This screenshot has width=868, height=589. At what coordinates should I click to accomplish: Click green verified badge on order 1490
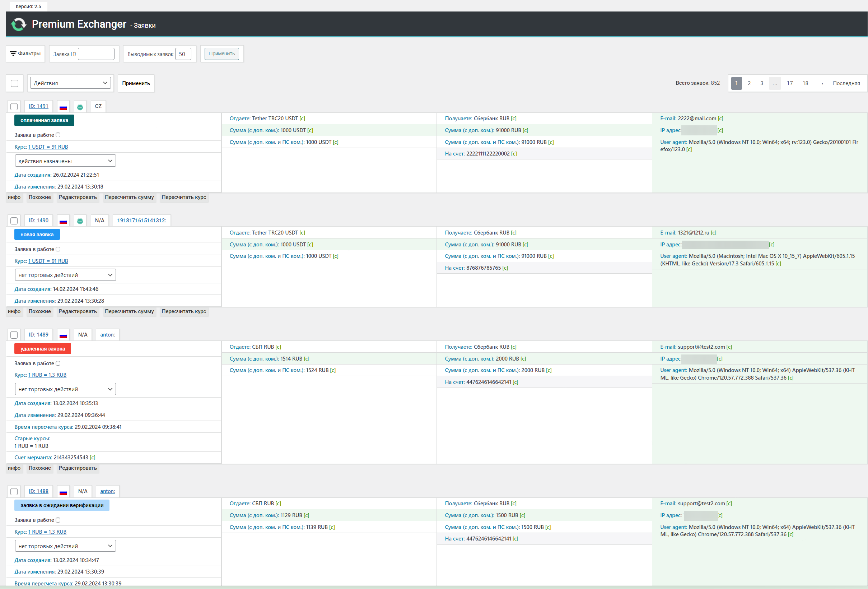(80, 221)
